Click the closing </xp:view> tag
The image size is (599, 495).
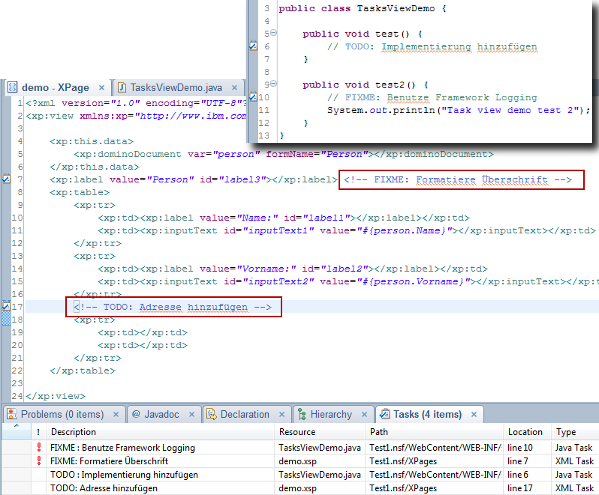[x=55, y=396]
